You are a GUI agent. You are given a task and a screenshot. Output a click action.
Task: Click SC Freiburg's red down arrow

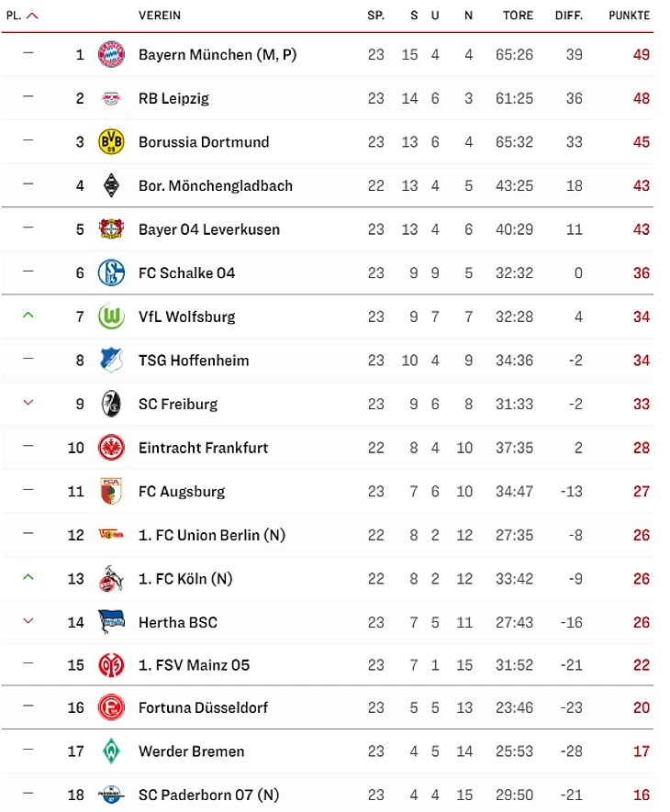coord(28,403)
